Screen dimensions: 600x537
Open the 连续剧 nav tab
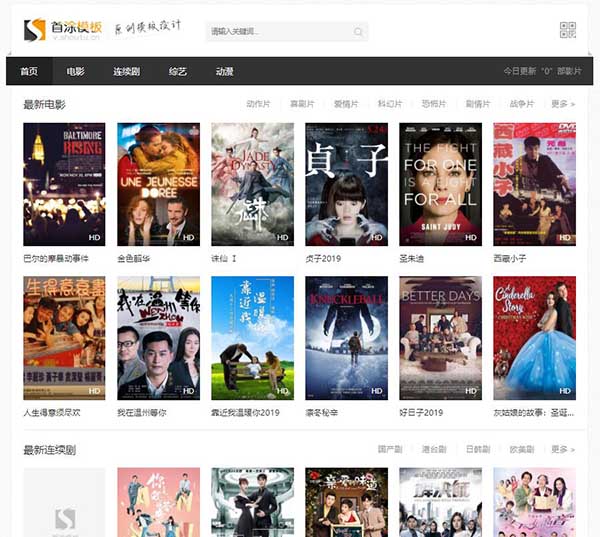click(x=126, y=71)
